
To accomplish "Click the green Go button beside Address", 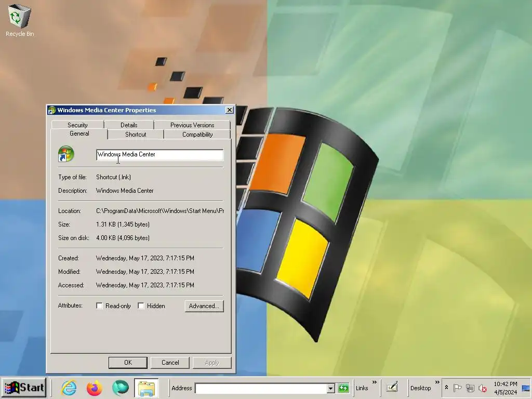I will (x=343, y=388).
